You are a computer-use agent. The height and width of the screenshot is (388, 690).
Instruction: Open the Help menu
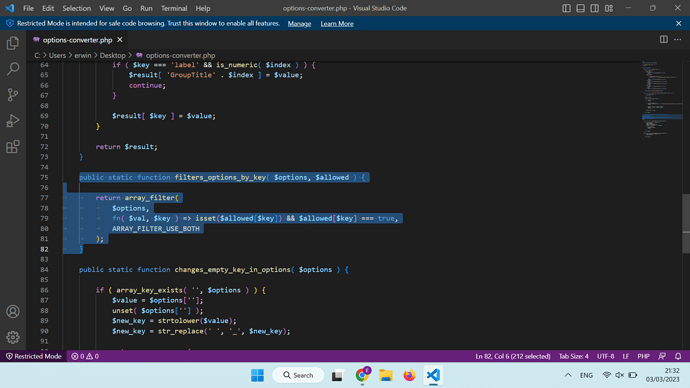[x=203, y=8]
